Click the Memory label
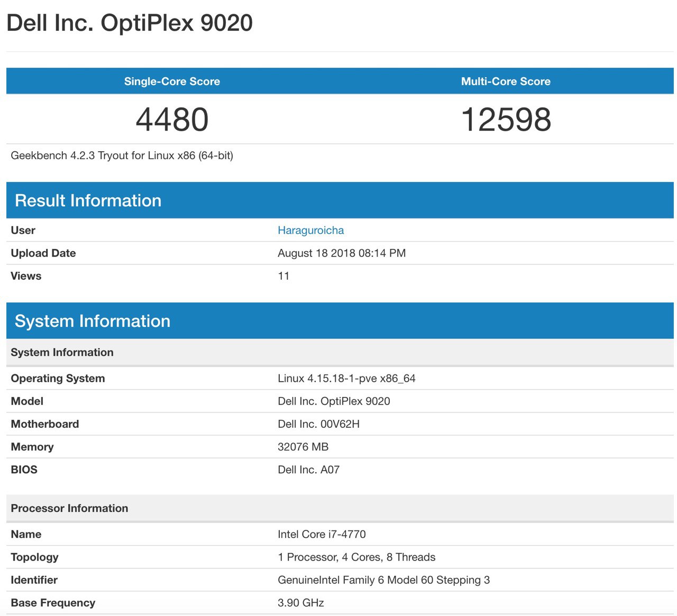 pos(32,447)
